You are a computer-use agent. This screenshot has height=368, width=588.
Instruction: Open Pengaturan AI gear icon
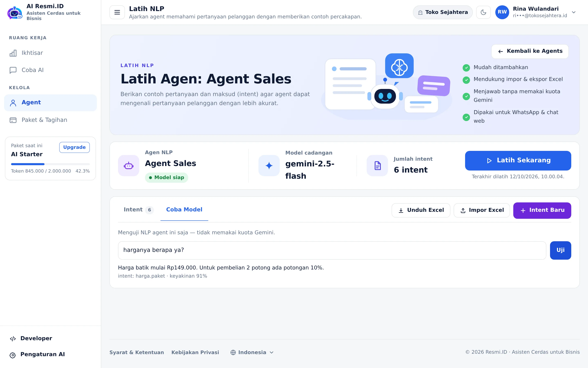click(x=13, y=355)
